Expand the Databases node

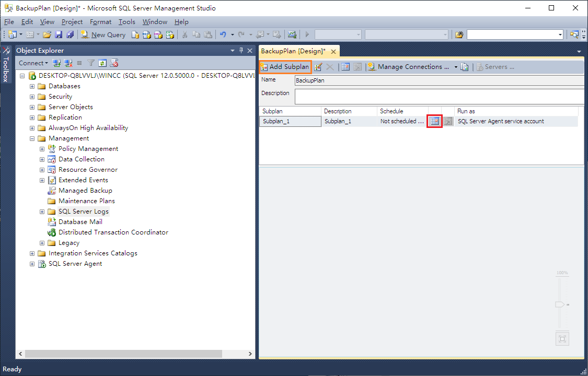[32, 86]
